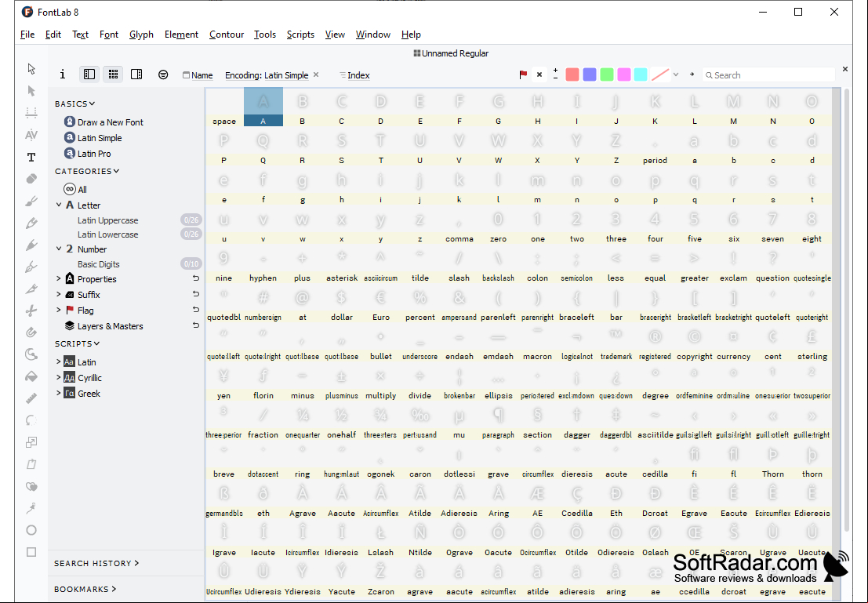This screenshot has width=868, height=603.
Task: Select the Fill paint bucket tool
Action: [31, 376]
